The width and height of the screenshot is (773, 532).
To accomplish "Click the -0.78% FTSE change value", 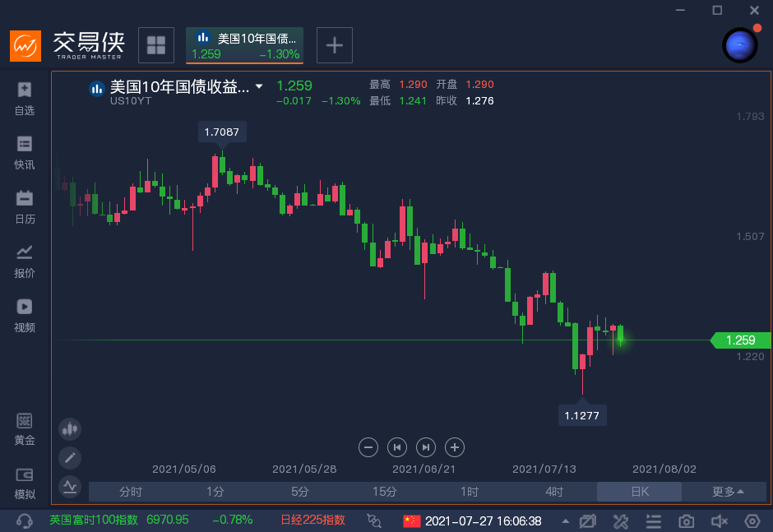I will pyautogui.click(x=232, y=520).
